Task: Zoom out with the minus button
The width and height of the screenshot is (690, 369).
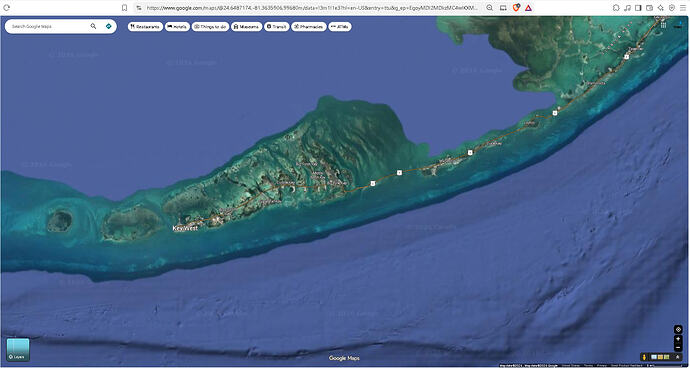Action: click(678, 347)
